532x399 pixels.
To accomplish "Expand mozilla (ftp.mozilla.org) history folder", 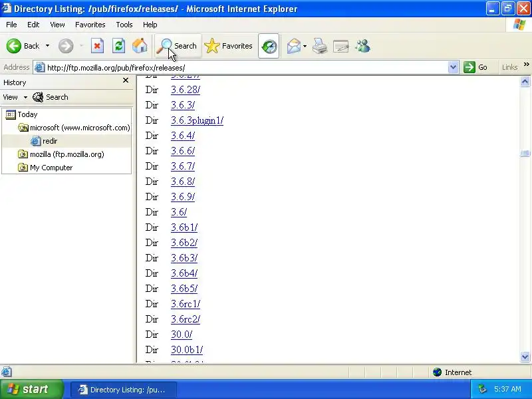I will coord(61,154).
